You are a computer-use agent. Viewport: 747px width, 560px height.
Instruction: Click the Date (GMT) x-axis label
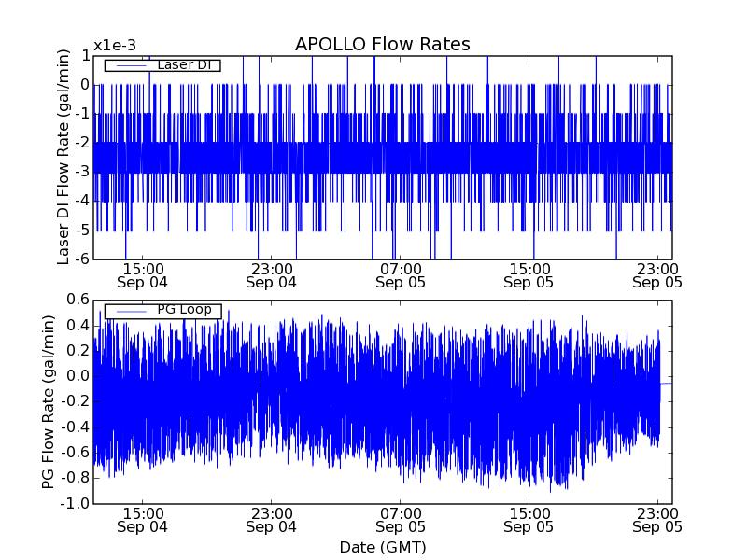[382, 547]
